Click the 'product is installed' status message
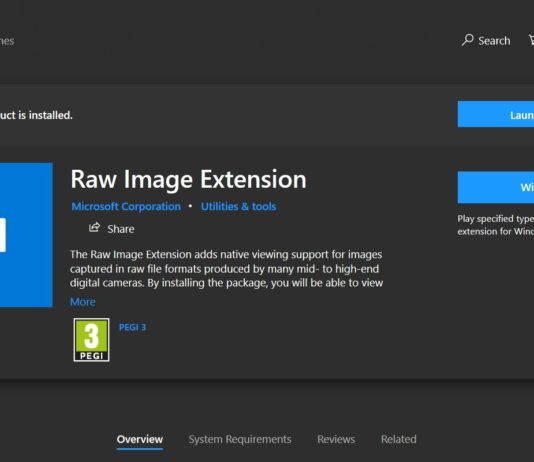This screenshot has width=534, height=462. click(x=36, y=115)
